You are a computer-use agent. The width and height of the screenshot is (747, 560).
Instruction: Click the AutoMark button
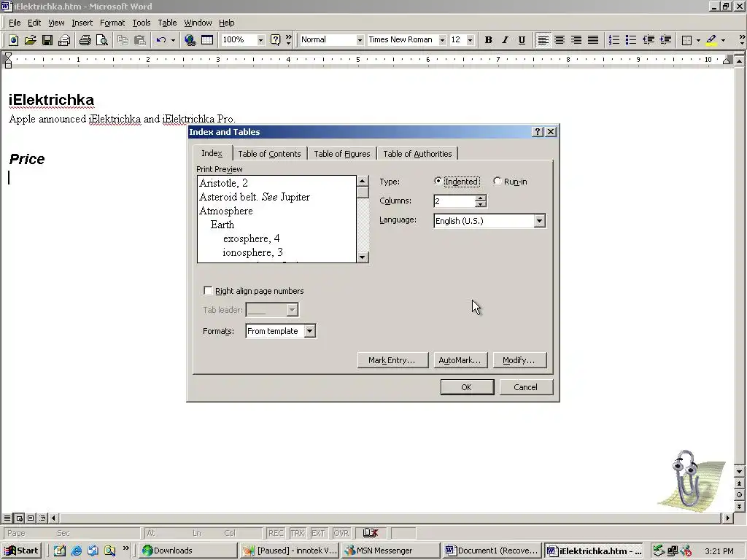tap(460, 360)
